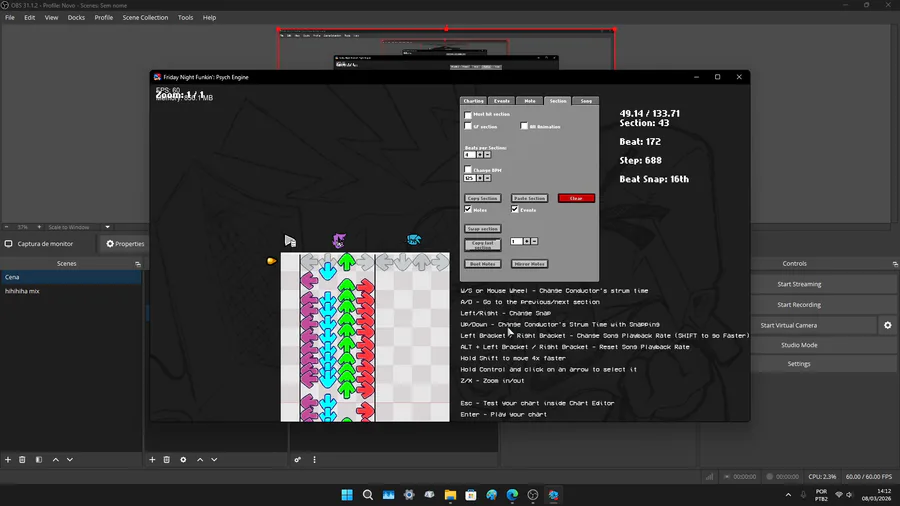The height and width of the screenshot is (506, 900).
Task: Decrease copy last section count stepper
Action: pos(534,241)
